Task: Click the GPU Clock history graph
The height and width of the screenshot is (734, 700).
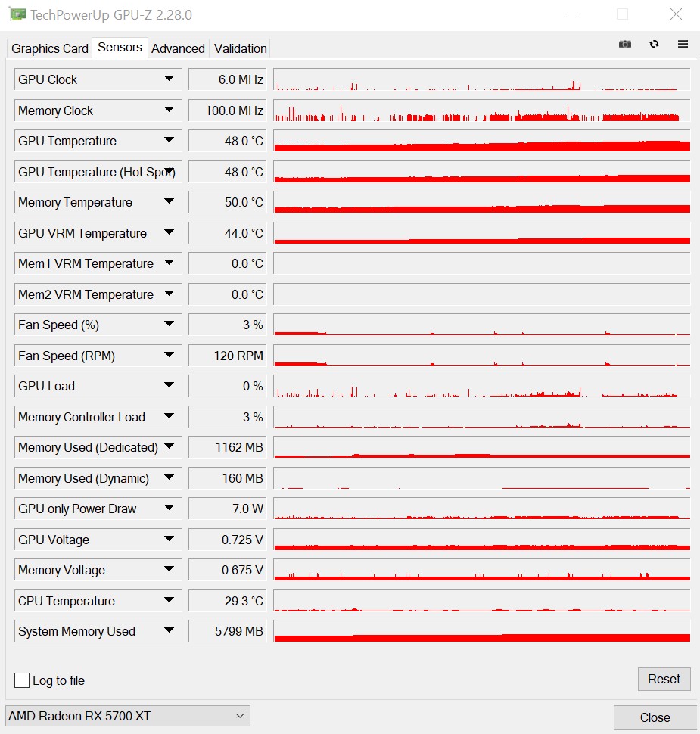Action: click(482, 79)
